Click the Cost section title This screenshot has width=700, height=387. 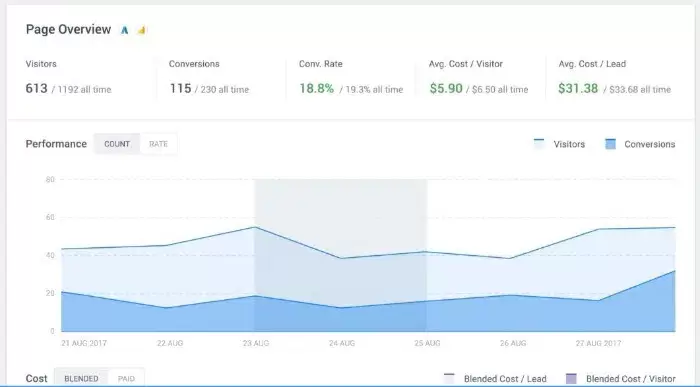[36, 379]
